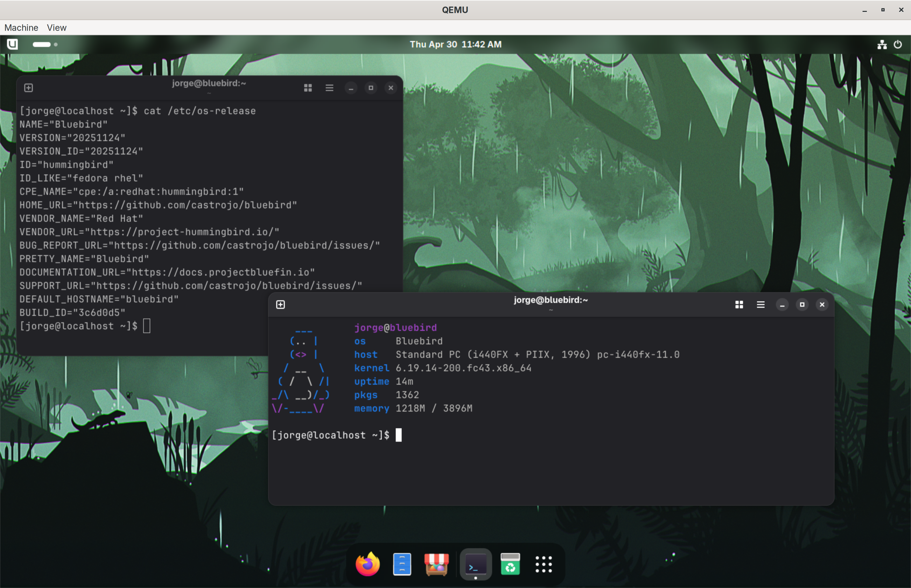The height and width of the screenshot is (588, 911).
Task: Click the pkgs 1362 line
Action: (386, 395)
